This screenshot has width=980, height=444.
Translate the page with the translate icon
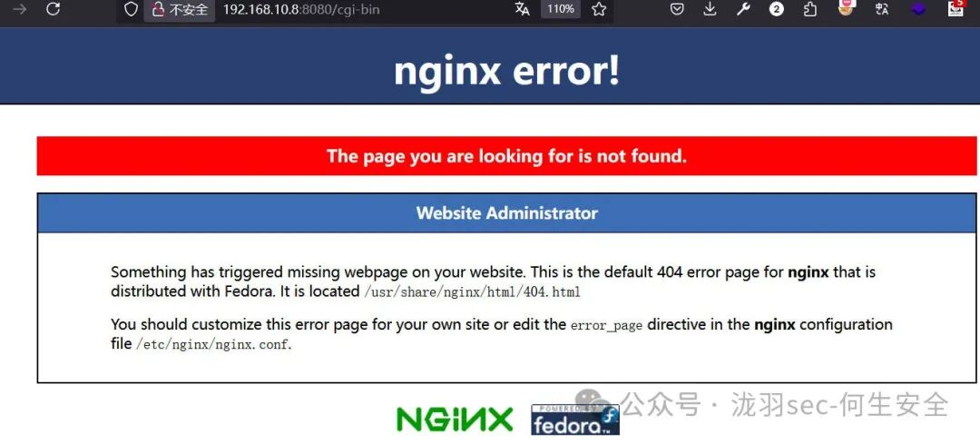pyautogui.click(x=522, y=9)
